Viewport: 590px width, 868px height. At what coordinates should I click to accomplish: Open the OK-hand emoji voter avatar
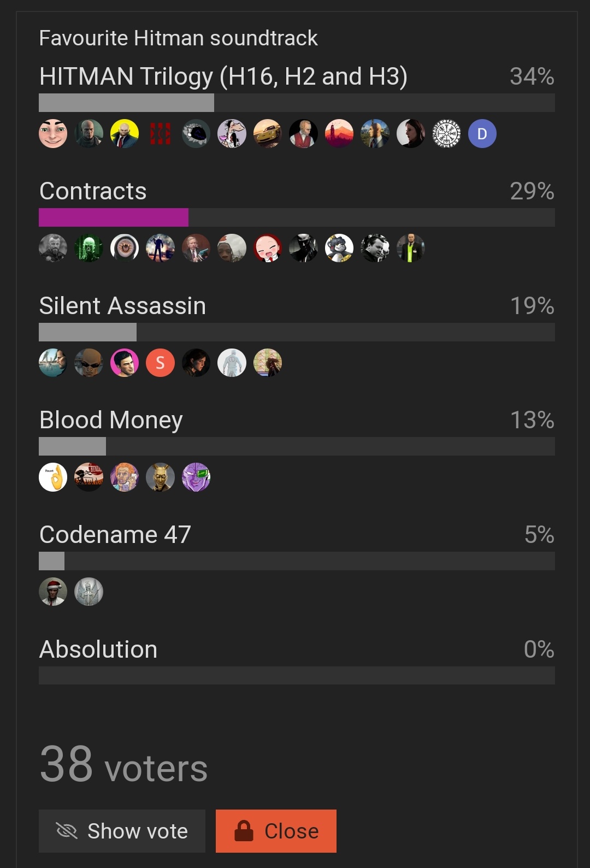click(x=53, y=477)
